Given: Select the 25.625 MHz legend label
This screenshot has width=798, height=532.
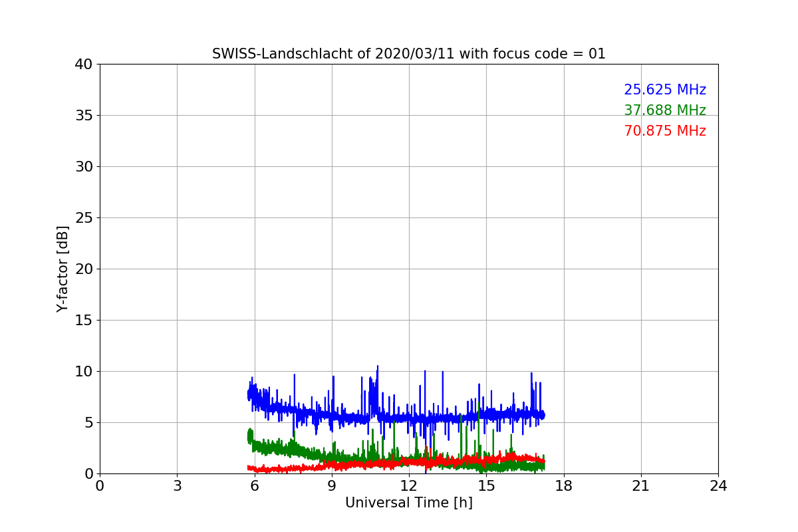Looking at the screenshot, I should click(x=665, y=90).
